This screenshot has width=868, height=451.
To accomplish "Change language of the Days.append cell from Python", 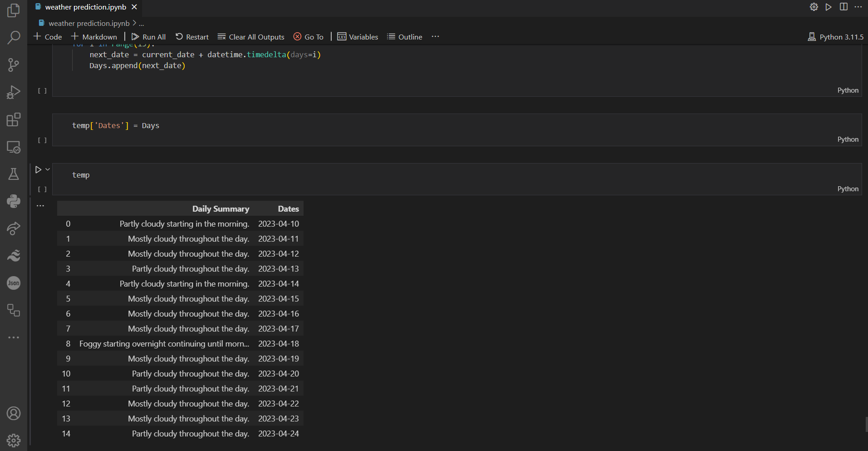I will pos(848,90).
